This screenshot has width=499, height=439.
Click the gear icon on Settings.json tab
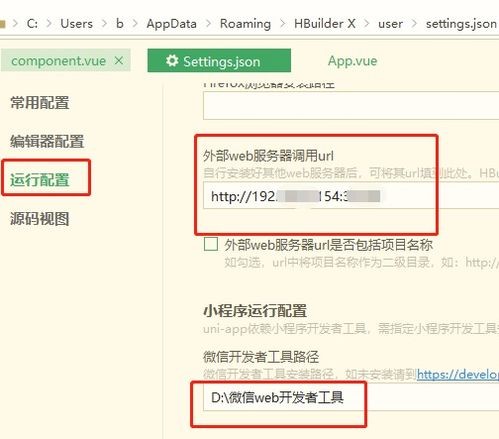pos(172,61)
